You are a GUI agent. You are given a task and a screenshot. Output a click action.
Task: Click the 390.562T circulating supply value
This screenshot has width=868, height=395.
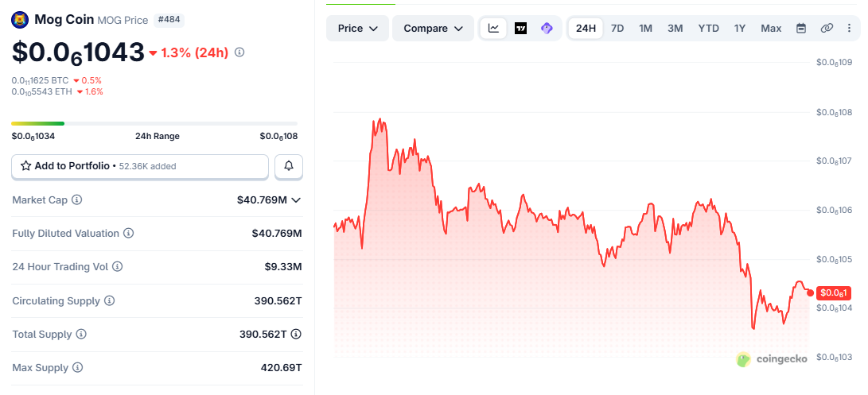tap(278, 301)
